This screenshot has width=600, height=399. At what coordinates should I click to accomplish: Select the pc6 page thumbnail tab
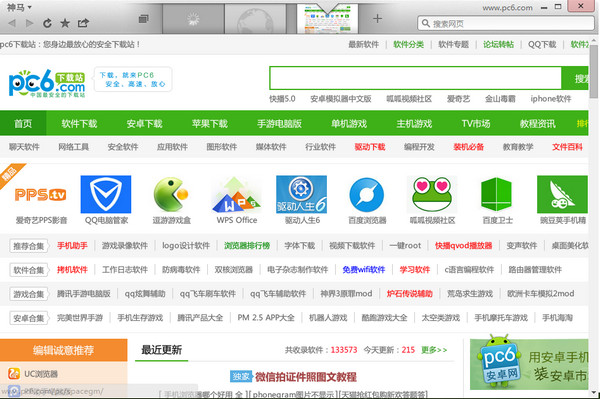tap(328, 19)
